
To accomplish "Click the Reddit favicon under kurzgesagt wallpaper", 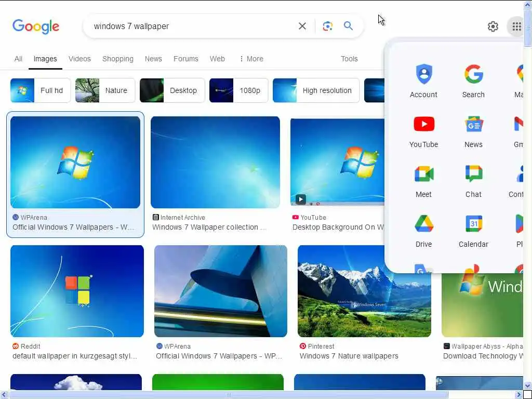I will 16,346.
